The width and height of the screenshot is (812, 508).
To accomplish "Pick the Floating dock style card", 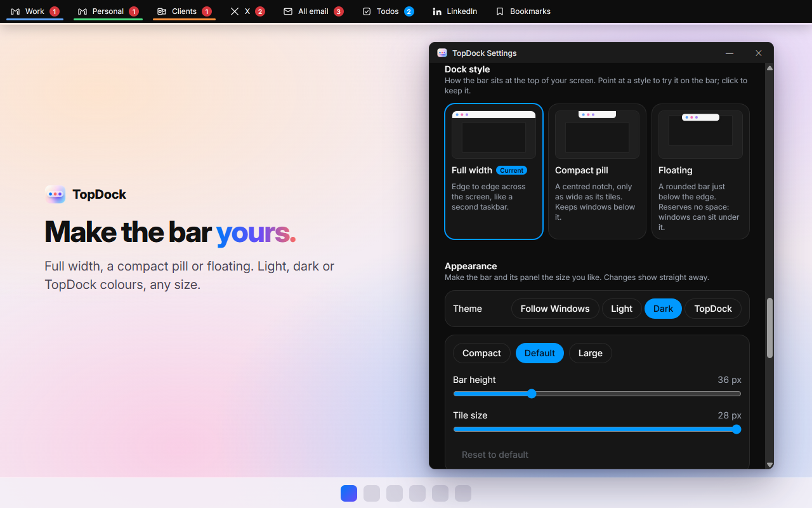I will coord(700,171).
